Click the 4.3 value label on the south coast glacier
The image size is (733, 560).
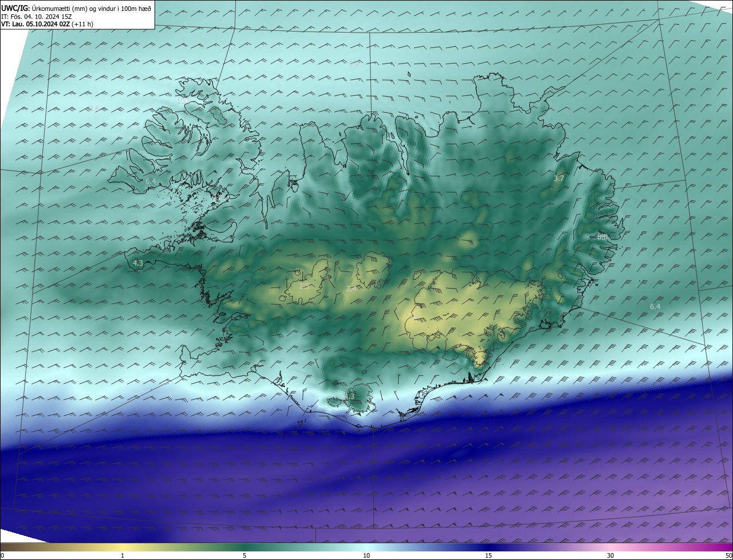tap(349, 396)
